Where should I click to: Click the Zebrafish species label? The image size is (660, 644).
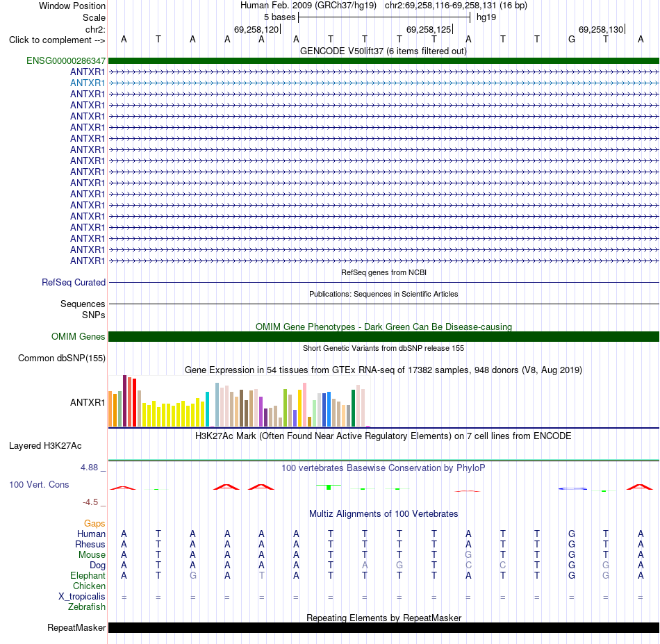[87, 606]
